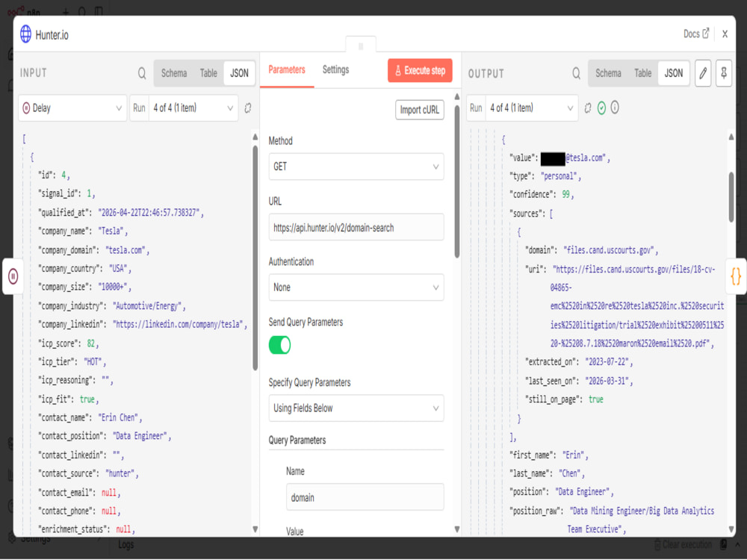Open the Authentication None dropdown
Screen dimensions: 747x560
coord(356,287)
